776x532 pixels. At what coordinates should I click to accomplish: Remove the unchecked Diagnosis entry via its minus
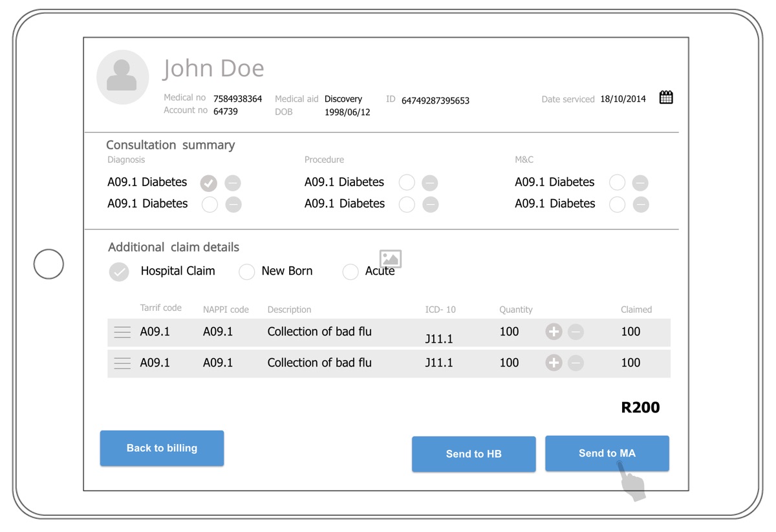[233, 205]
